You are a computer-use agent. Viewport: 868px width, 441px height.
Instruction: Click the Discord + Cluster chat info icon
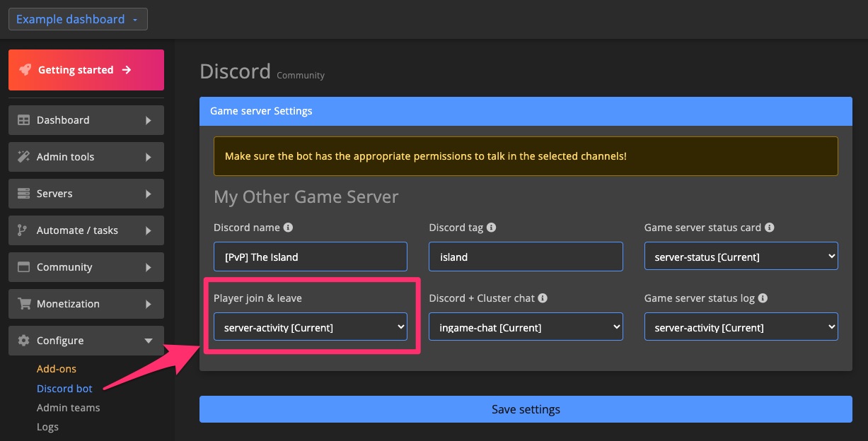tap(543, 298)
